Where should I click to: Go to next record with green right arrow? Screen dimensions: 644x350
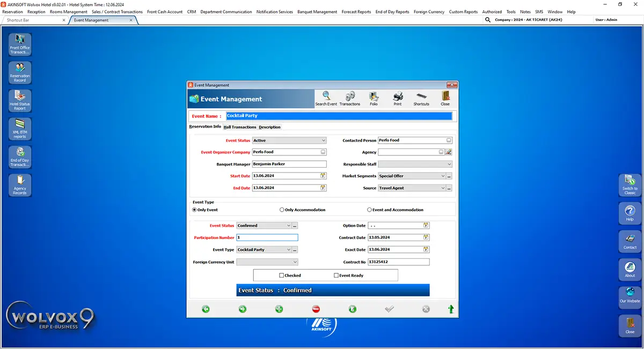pos(242,309)
